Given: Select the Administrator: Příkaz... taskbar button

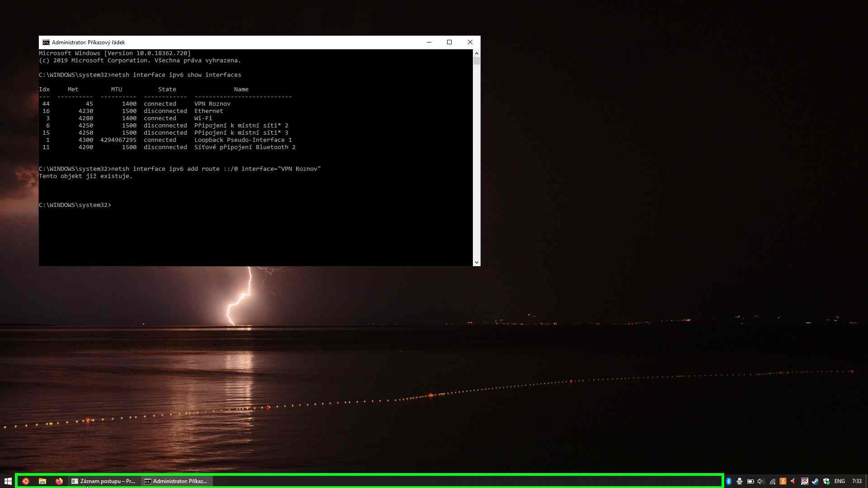Looking at the screenshot, I should (176, 481).
